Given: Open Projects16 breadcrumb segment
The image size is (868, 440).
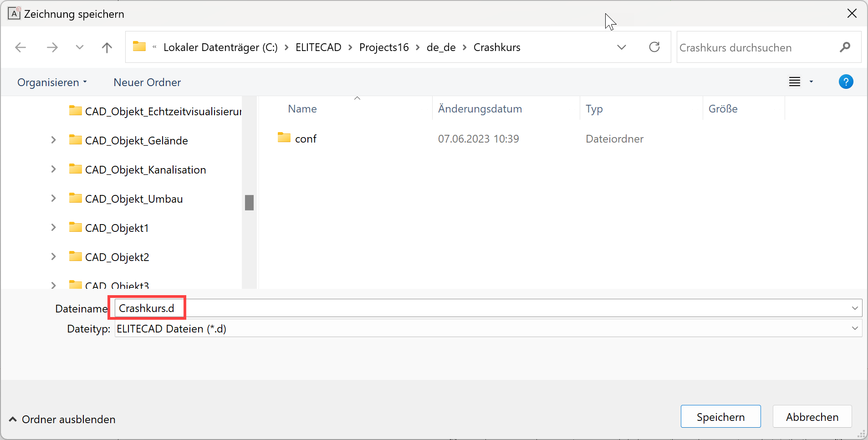Looking at the screenshot, I should (384, 47).
